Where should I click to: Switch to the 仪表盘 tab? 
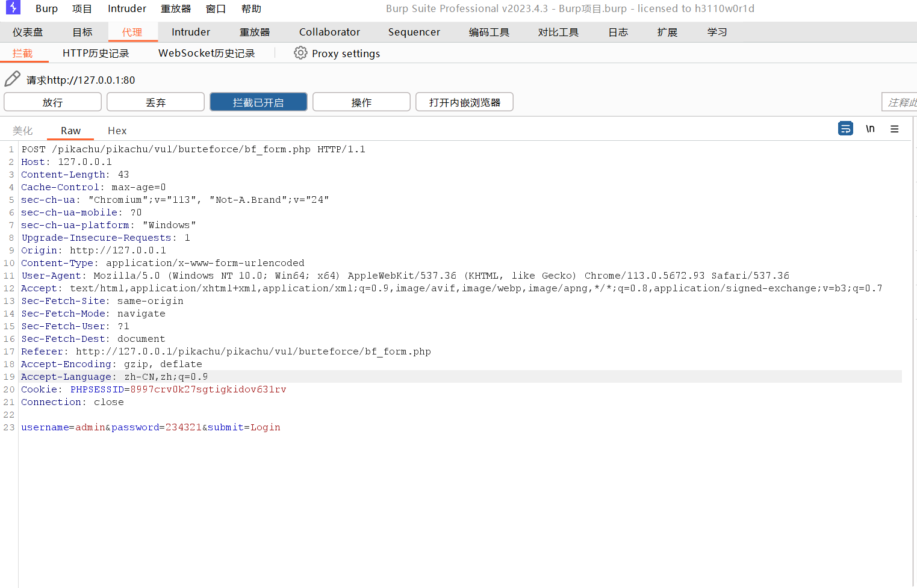28,32
